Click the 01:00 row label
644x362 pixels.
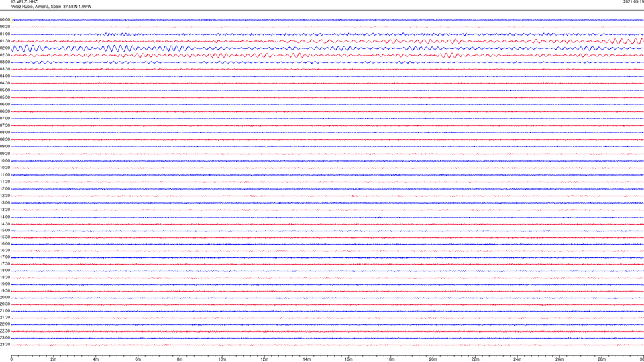pyautogui.click(x=5, y=34)
